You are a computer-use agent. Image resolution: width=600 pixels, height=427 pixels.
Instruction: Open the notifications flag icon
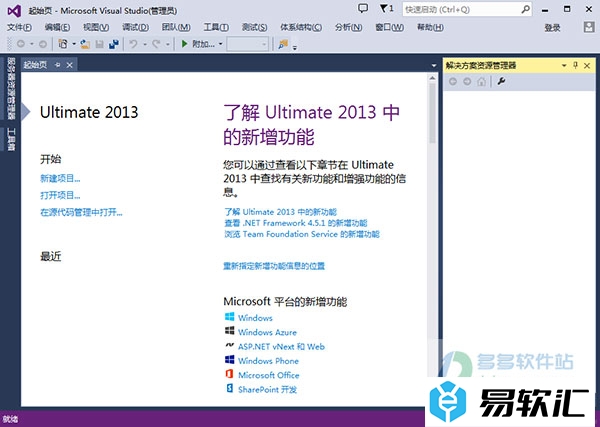(x=384, y=8)
